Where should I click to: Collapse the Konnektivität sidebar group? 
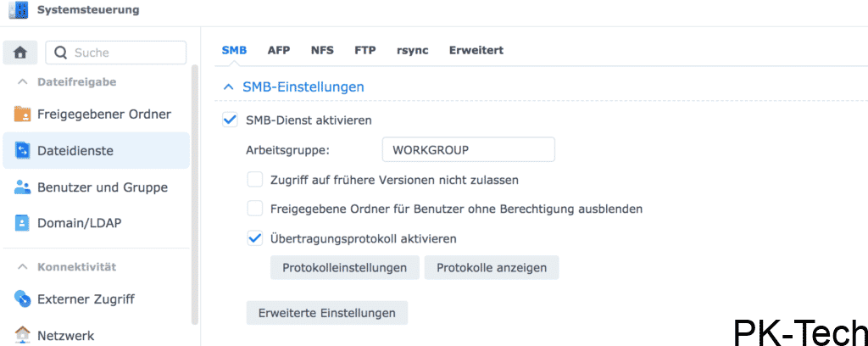[22, 267]
